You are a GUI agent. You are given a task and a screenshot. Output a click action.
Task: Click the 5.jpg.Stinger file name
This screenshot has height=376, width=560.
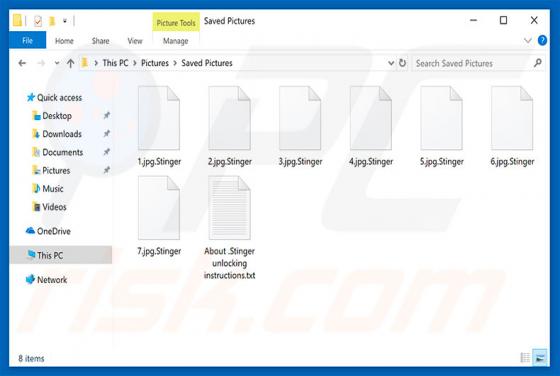(442, 161)
